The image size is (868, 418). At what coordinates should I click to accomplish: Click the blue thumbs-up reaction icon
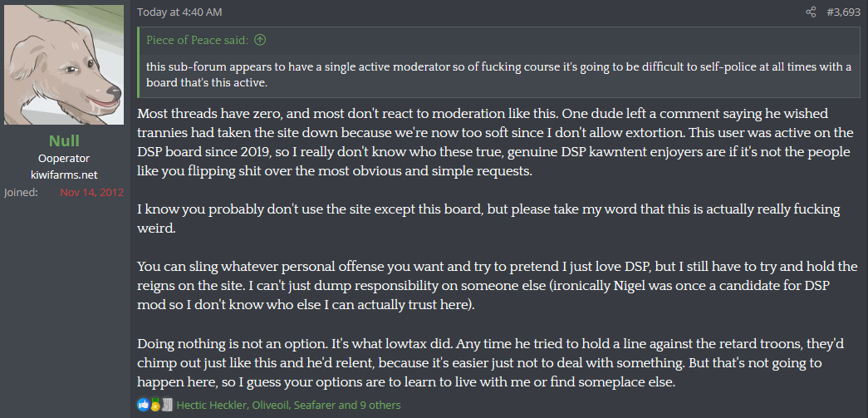click(x=143, y=405)
